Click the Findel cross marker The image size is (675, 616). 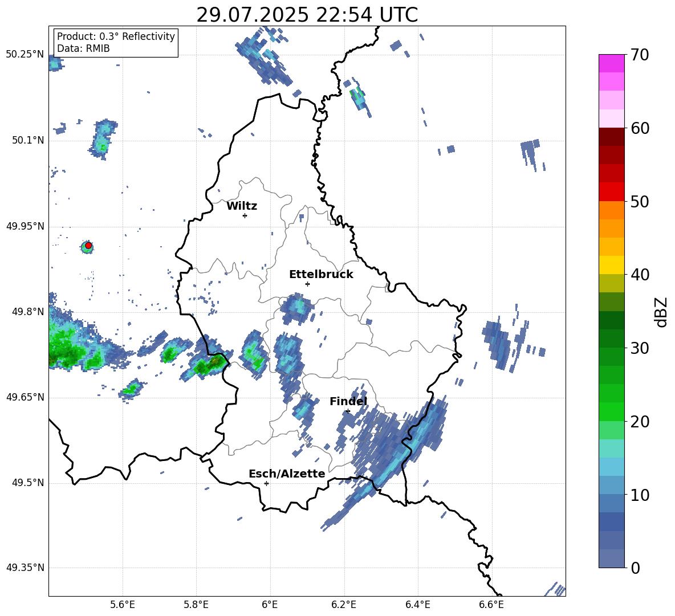(x=348, y=411)
